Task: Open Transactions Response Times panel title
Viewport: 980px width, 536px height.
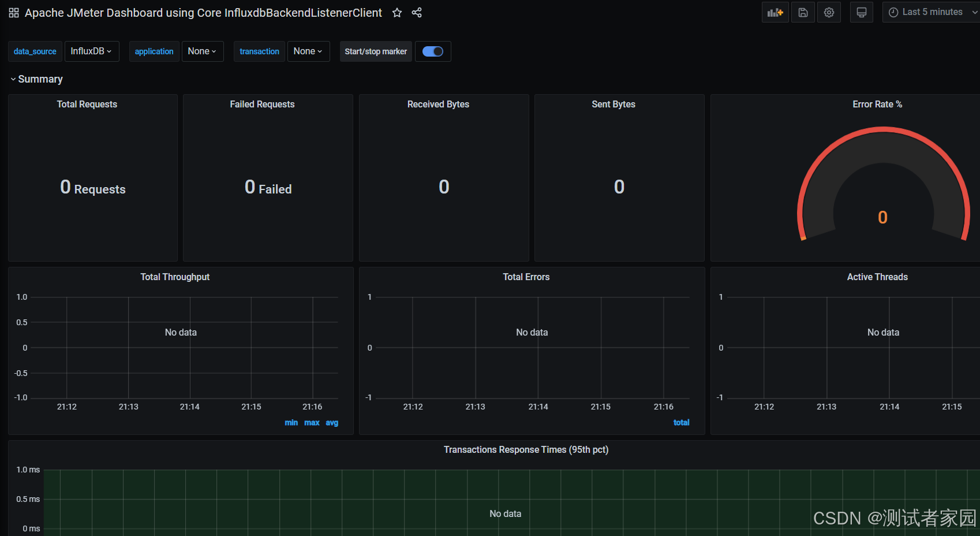Action: coord(526,450)
